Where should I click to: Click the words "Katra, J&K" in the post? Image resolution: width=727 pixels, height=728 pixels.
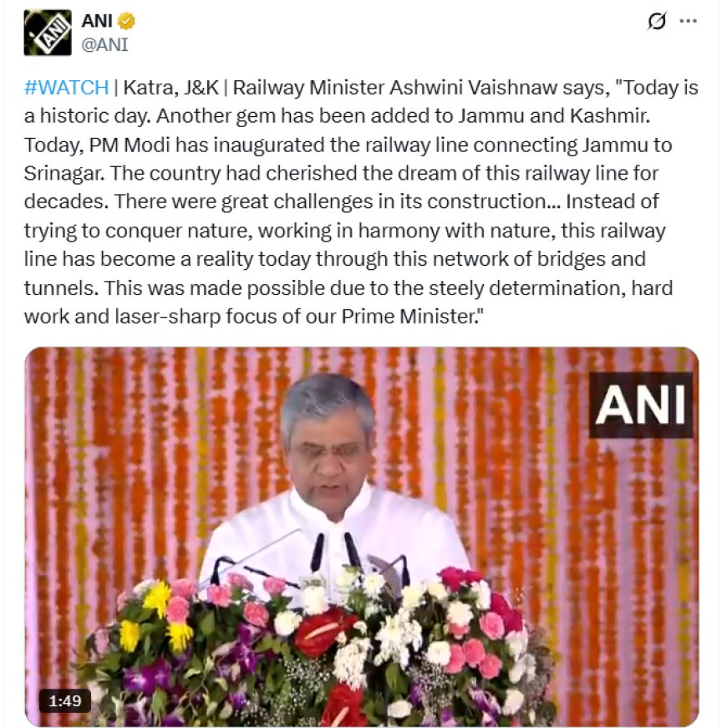pos(170,88)
